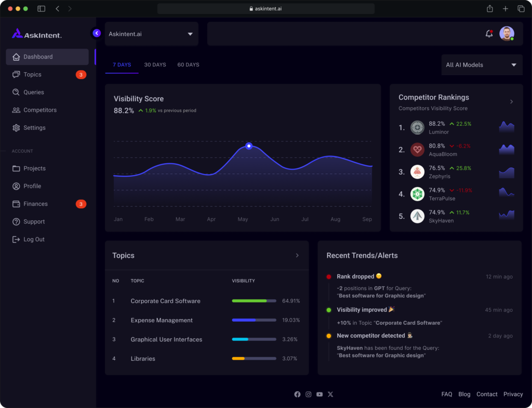
Task: Click the Libraries visibility bar
Action: [x=254, y=359]
